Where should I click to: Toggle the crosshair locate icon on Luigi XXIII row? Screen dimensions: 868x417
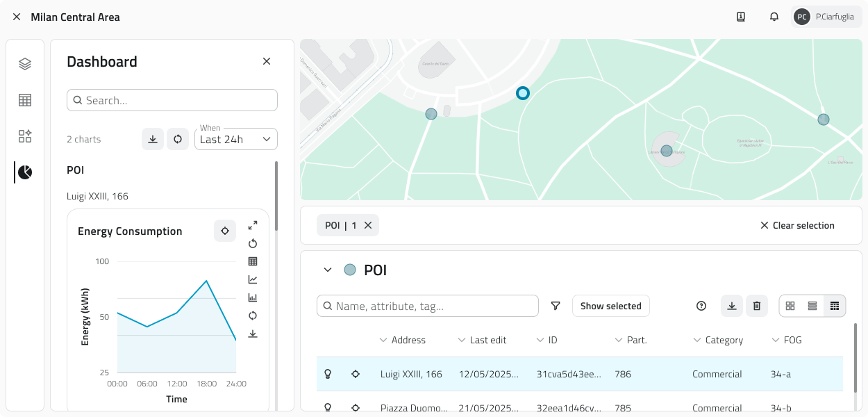coord(356,374)
